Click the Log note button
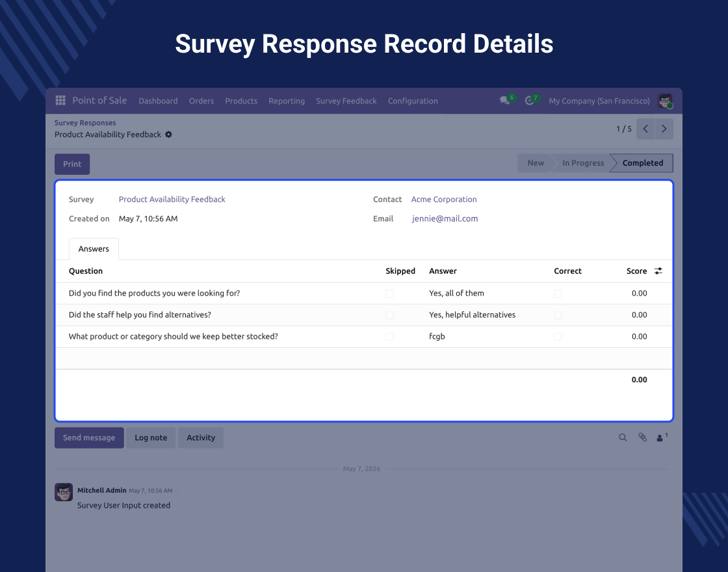 coord(151,437)
